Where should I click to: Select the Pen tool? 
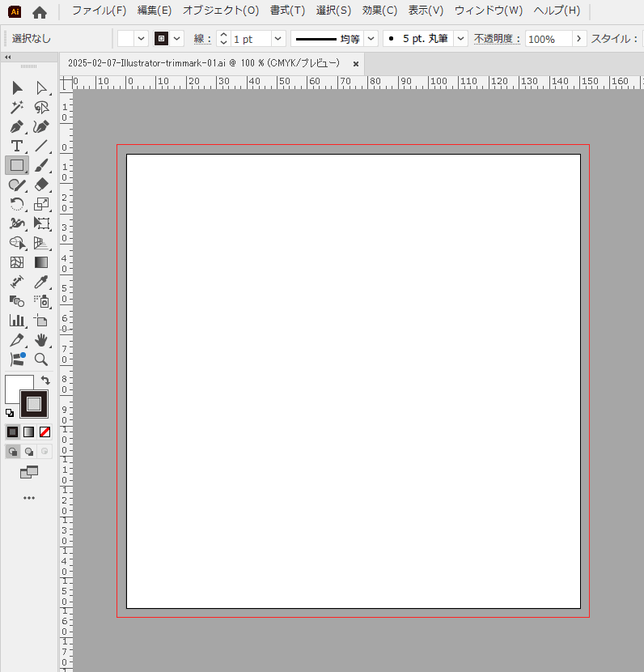(x=17, y=127)
